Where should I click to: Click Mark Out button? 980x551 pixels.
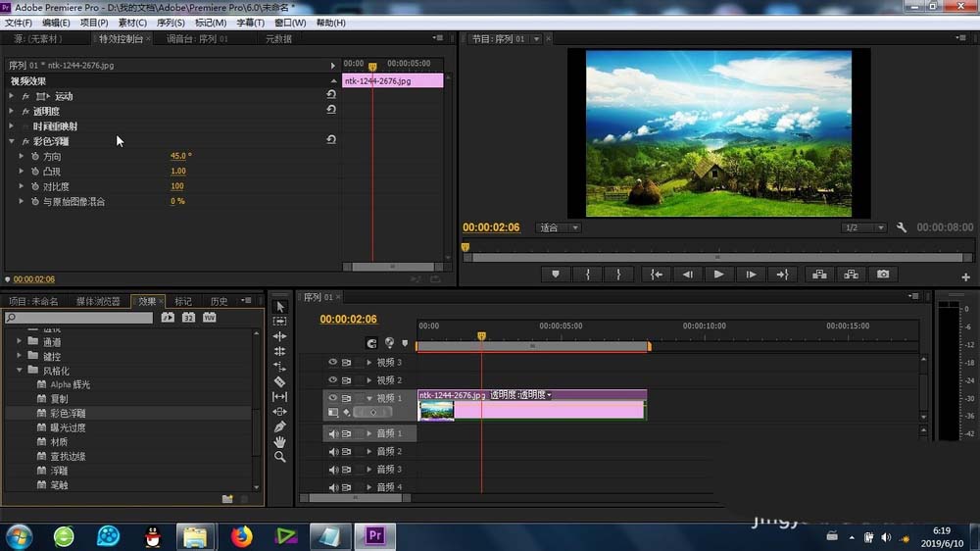click(x=618, y=274)
